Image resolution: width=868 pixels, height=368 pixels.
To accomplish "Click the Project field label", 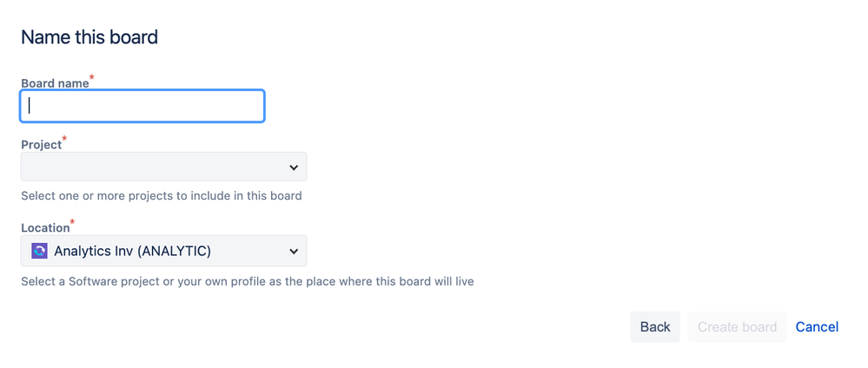I will pyautogui.click(x=41, y=144).
